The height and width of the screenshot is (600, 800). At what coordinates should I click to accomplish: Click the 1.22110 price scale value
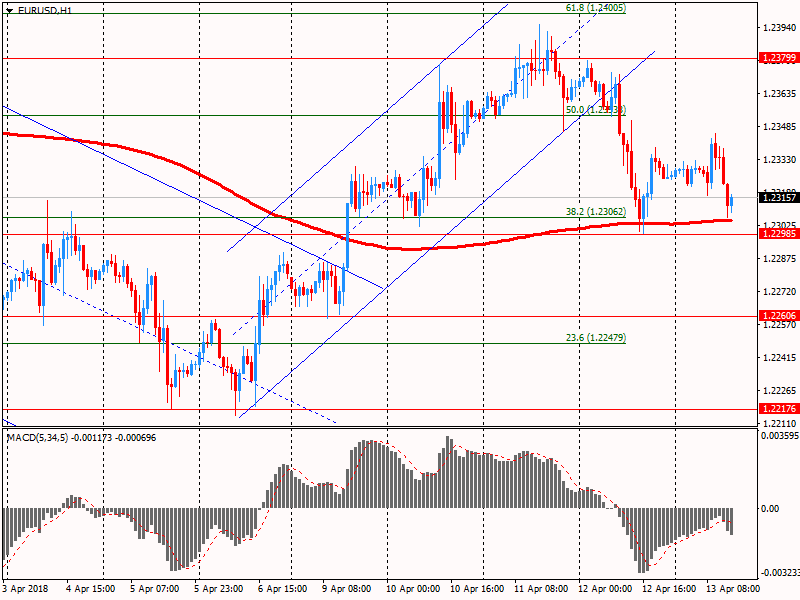click(779, 423)
